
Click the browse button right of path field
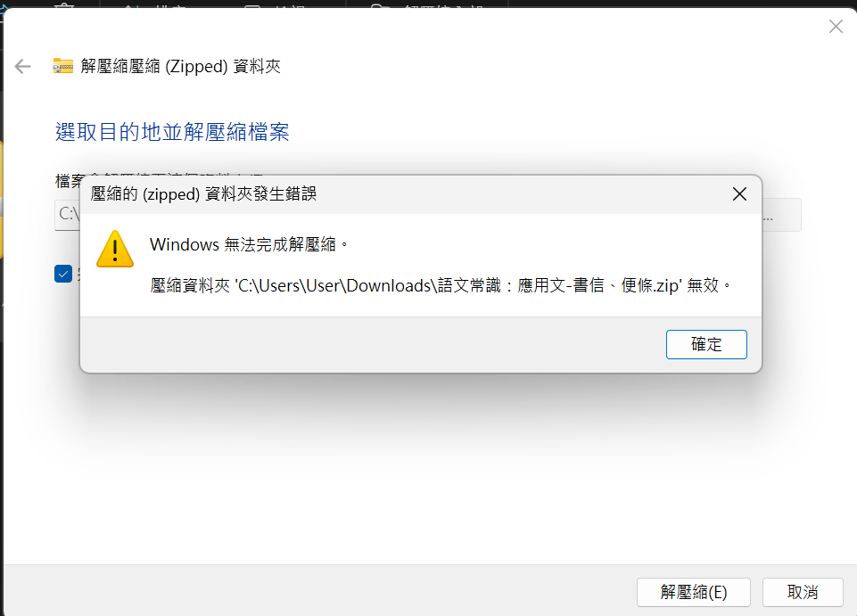click(781, 215)
